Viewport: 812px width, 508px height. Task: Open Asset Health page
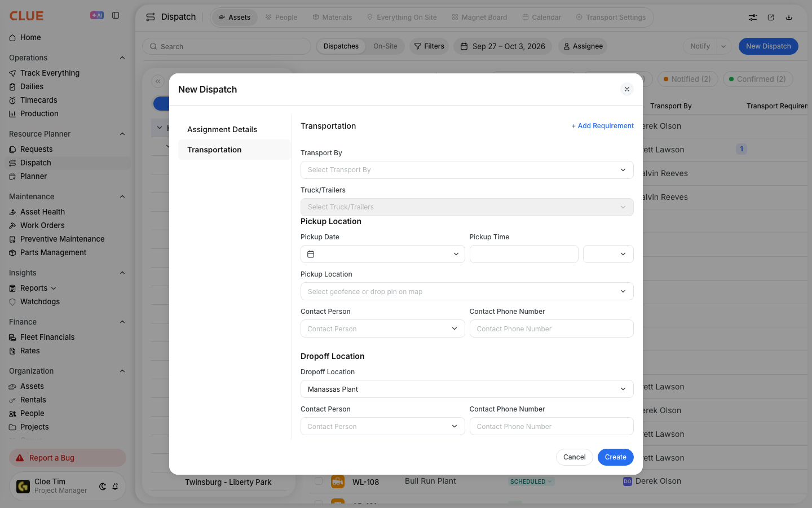tap(42, 212)
